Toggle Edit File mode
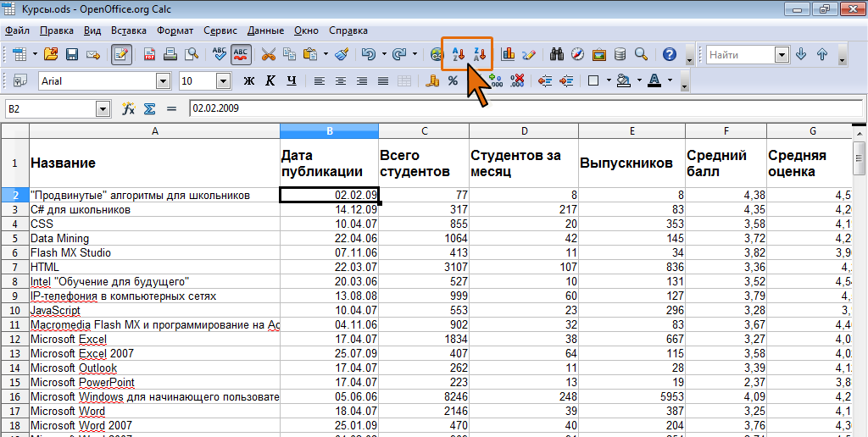868x437 pixels. 122,54
